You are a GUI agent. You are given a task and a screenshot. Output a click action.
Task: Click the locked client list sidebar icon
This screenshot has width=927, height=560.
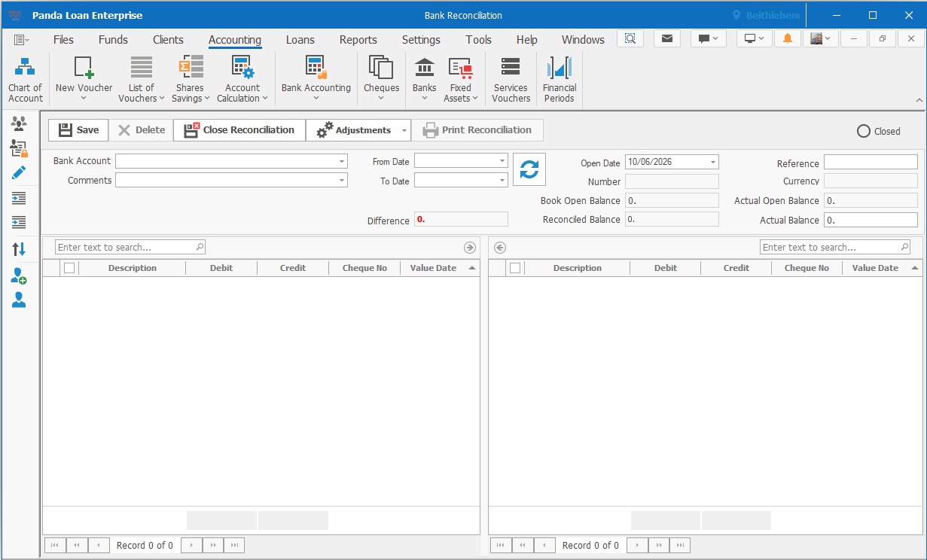coord(19,148)
